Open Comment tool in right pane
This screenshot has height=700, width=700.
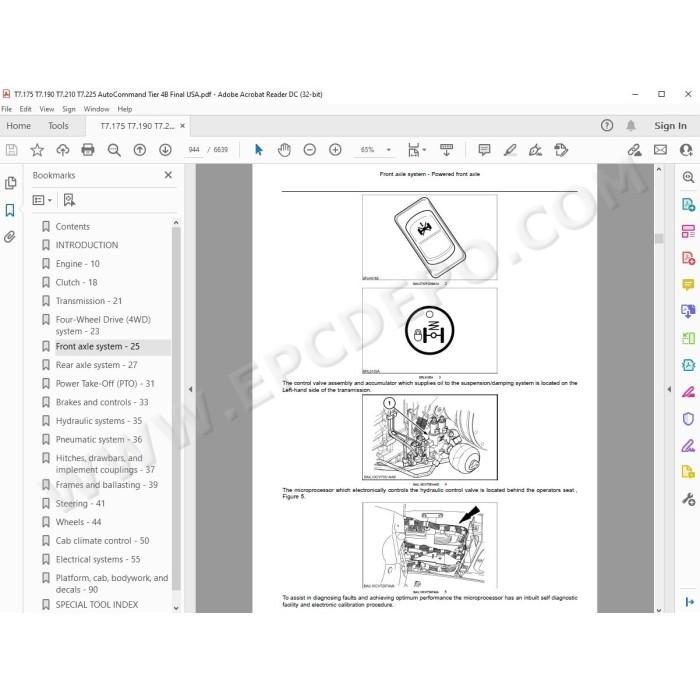688,284
